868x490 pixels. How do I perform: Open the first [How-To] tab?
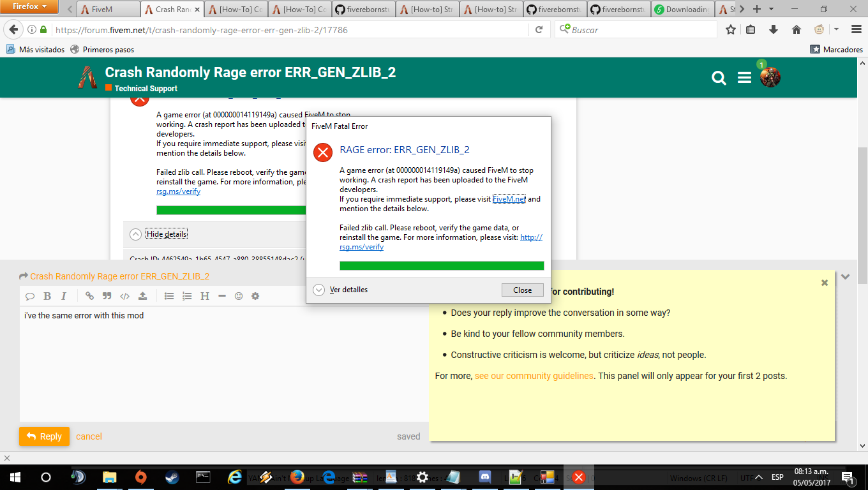pos(236,9)
